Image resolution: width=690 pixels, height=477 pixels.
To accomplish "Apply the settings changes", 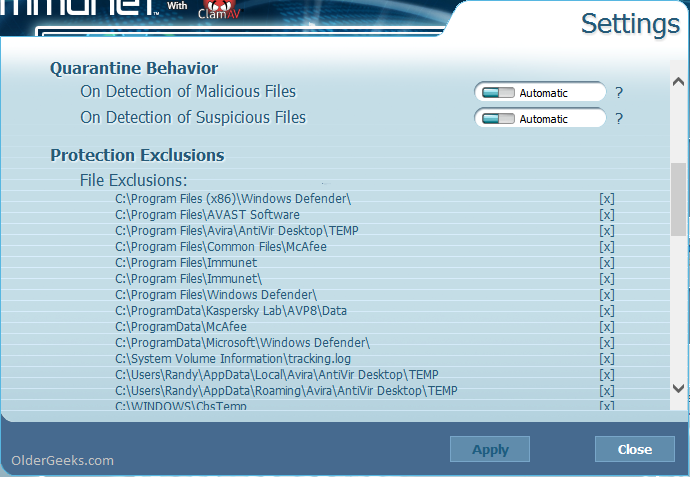I will click(x=490, y=449).
